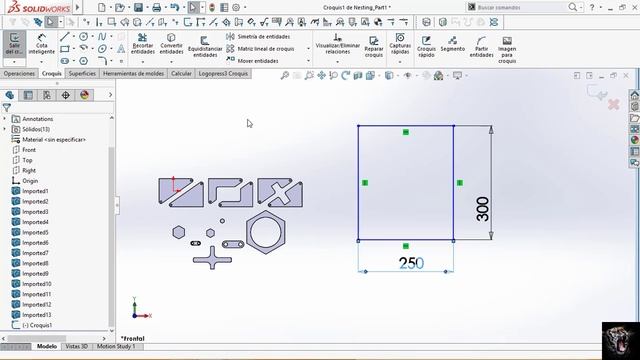
Task: Click Croquis rápido tool
Action: [x=426, y=46]
